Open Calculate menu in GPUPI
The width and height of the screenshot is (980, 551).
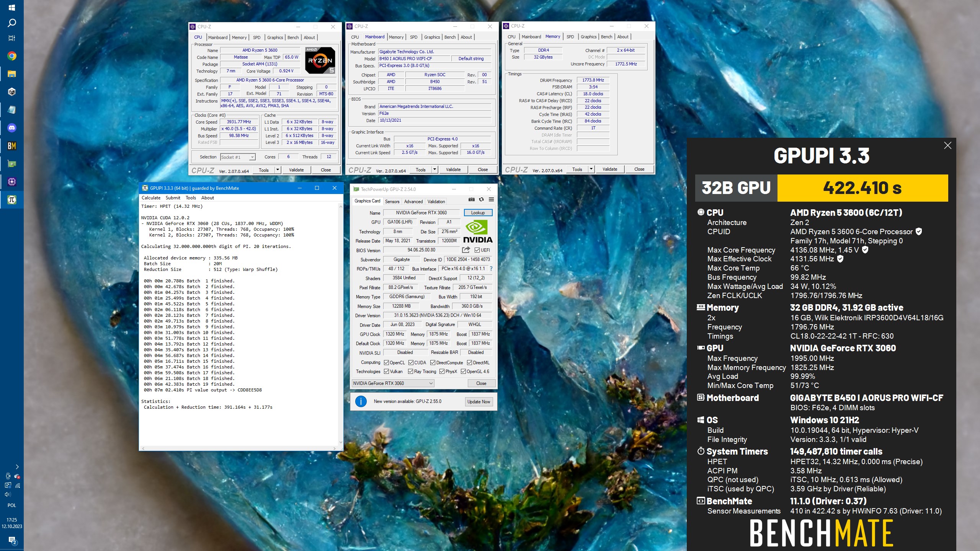(151, 198)
